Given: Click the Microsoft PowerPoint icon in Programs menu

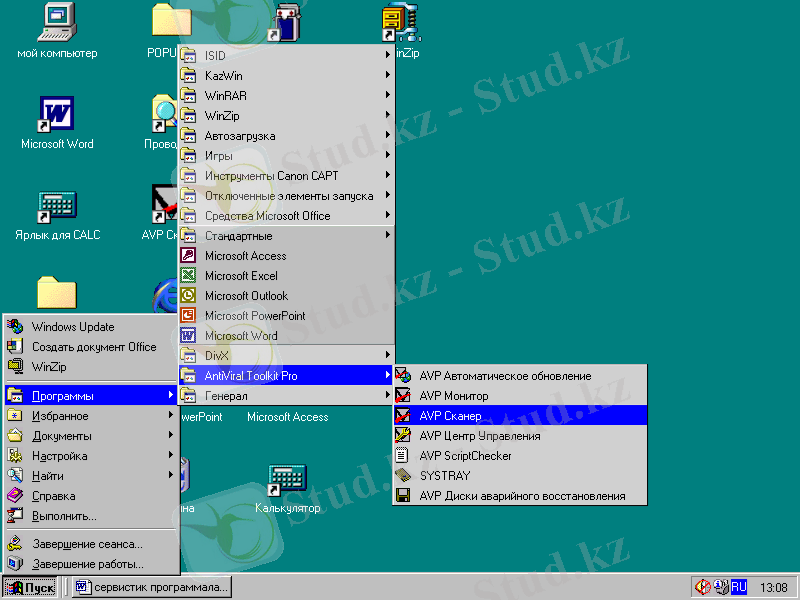Looking at the screenshot, I should tap(188, 315).
